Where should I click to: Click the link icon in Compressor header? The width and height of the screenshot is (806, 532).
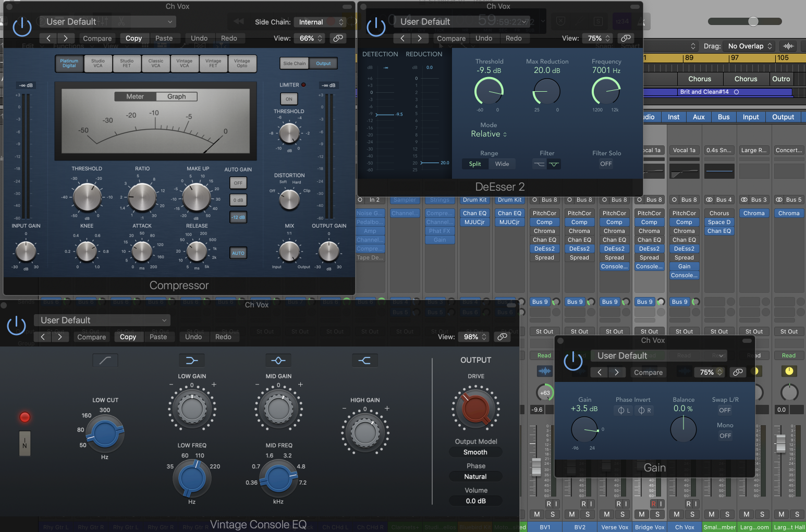coord(338,38)
